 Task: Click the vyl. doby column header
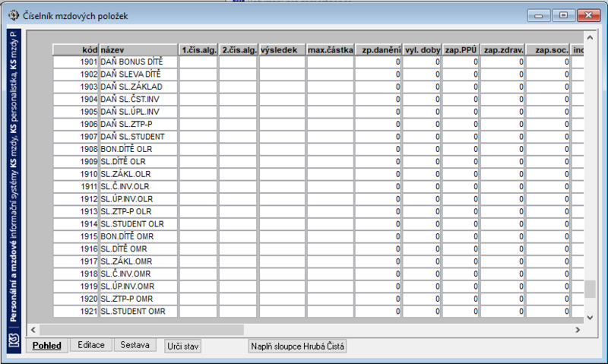click(x=422, y=50)
